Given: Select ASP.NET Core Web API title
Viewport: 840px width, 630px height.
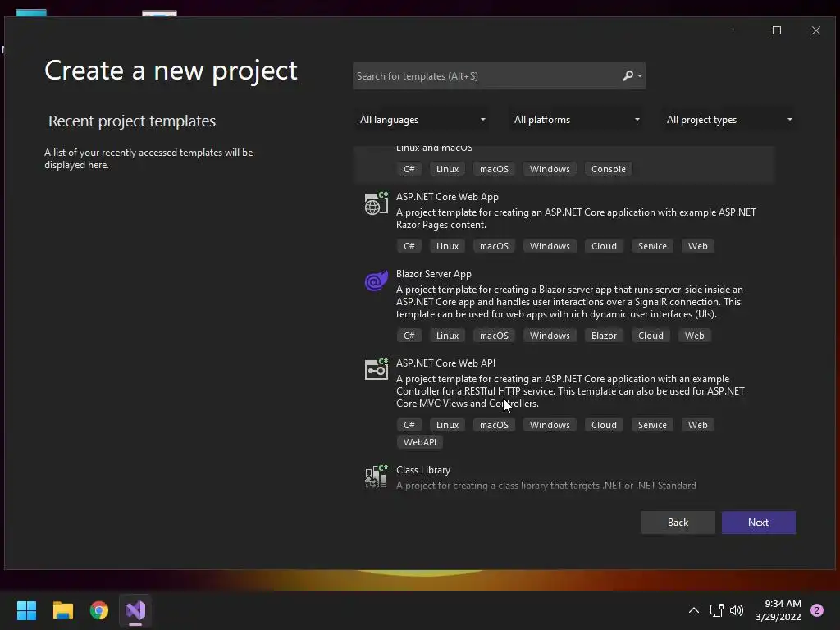Looking at the screenshot, I should tap(445, 363).
